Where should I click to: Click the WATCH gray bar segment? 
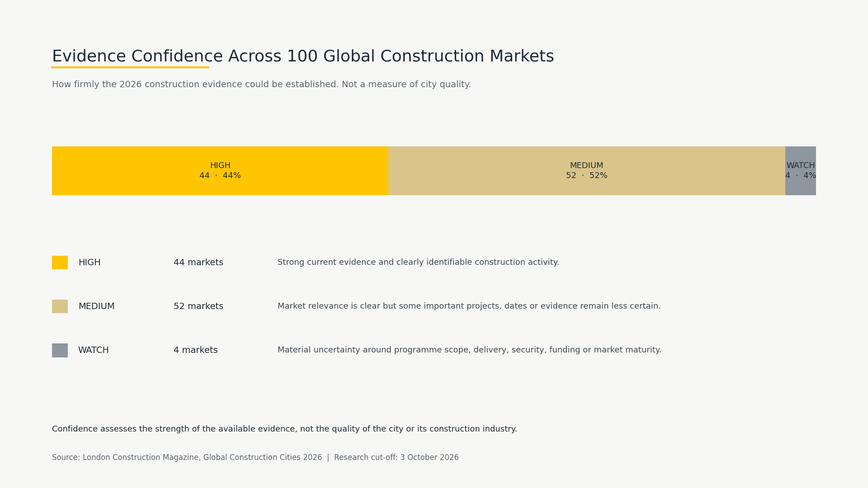coord(801,171)
